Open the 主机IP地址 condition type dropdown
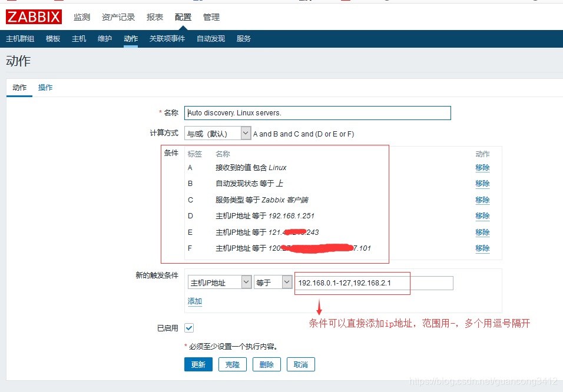 [220, 283]
